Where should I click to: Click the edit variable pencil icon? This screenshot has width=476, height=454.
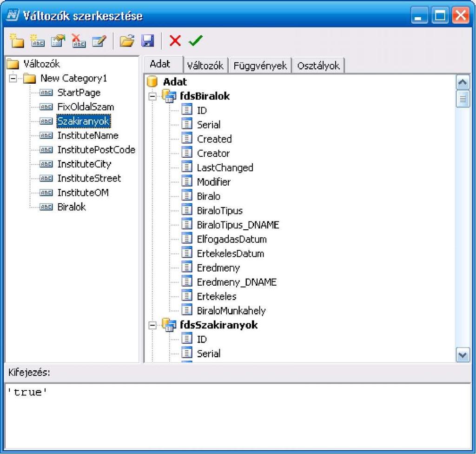coord(99,41)
